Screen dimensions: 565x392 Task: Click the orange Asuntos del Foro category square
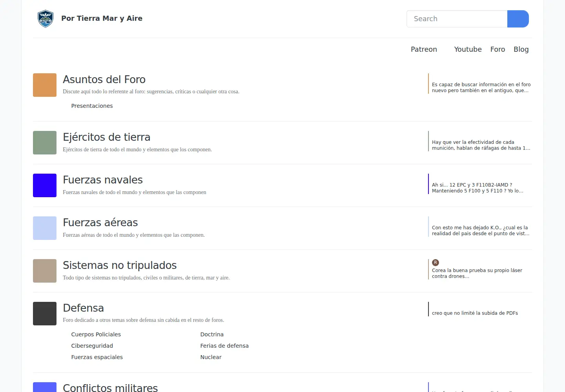click(x=45, y=85)
